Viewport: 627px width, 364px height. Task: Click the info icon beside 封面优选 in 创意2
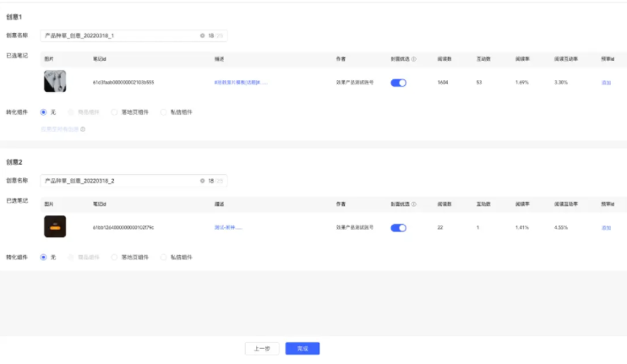414,204
